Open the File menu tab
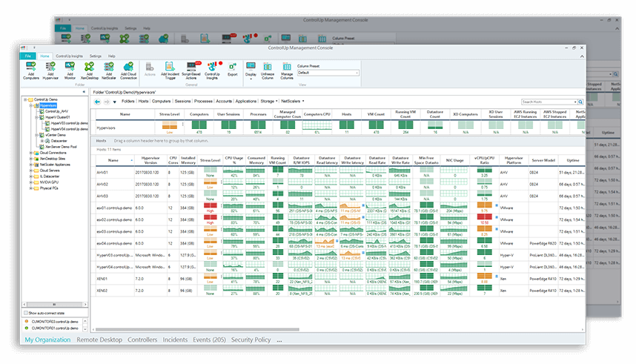The image size is (636, 364). [28, 56]
